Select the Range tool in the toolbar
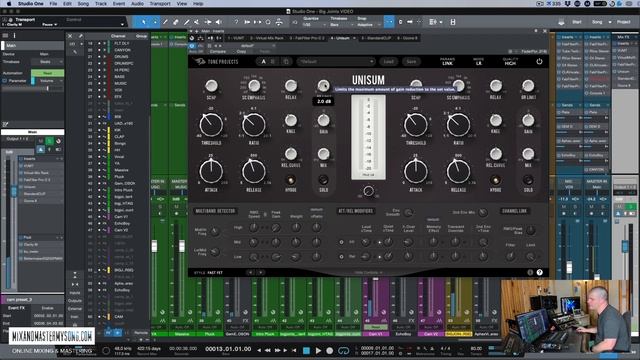This screenshot has width=640, height=360. [154, 22]
